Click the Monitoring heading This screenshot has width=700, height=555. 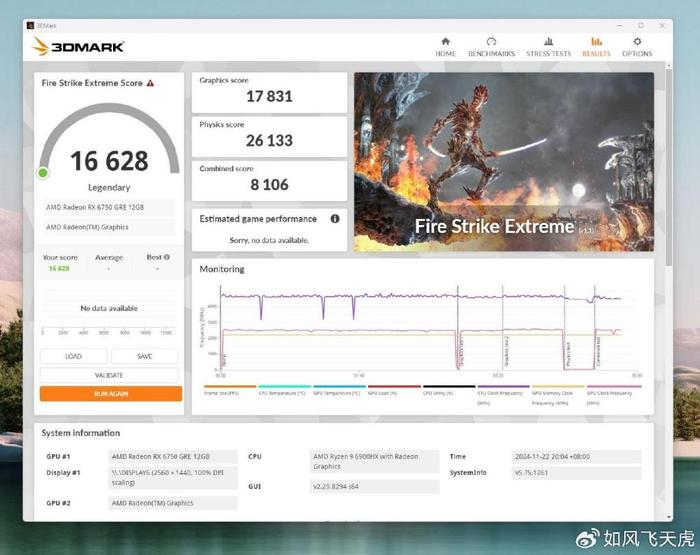[x=222, y=269]
